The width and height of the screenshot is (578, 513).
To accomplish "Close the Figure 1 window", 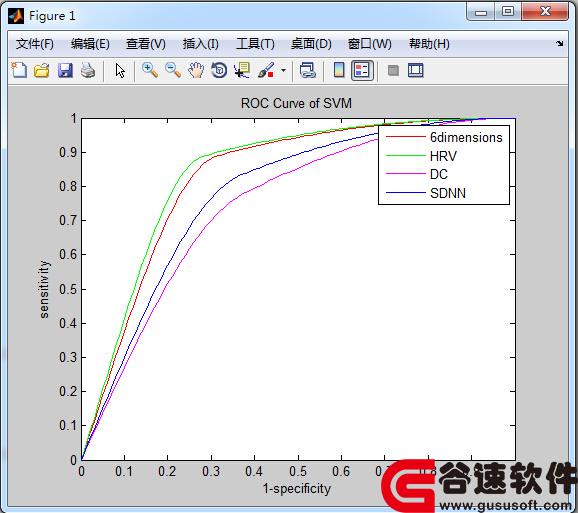I will click(545, 11).
